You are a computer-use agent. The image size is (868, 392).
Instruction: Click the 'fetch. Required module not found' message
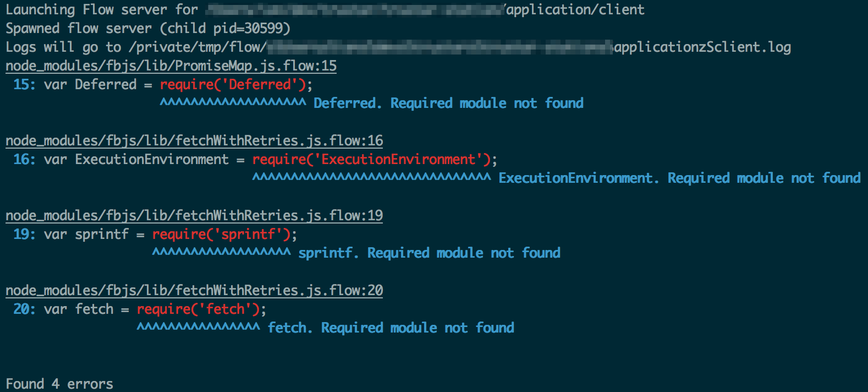[x=391, y=328]
